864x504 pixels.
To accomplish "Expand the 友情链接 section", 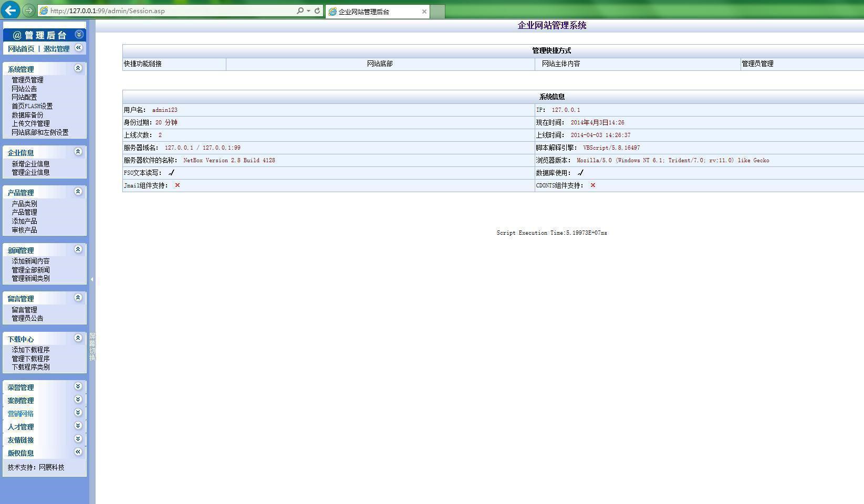I will pos(78,439).
